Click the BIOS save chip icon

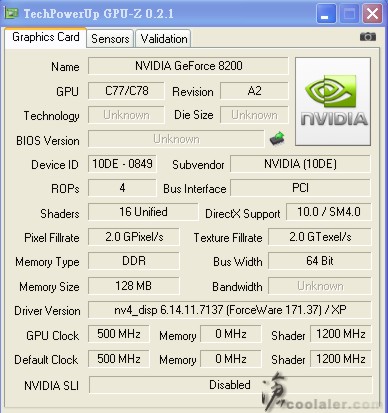[277, 139]
